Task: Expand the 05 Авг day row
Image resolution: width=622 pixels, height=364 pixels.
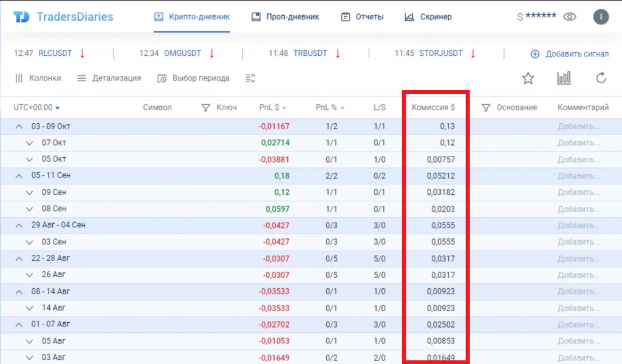Action: click(x=29, y=341)
